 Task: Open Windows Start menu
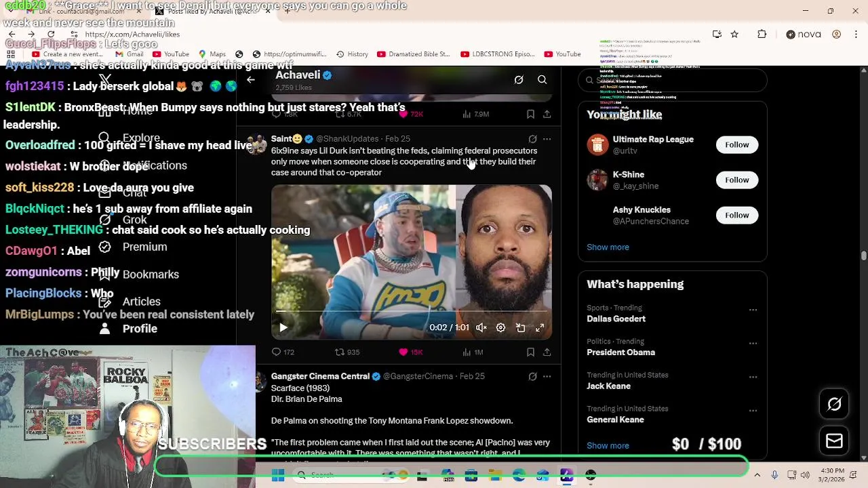click(278, 476)
